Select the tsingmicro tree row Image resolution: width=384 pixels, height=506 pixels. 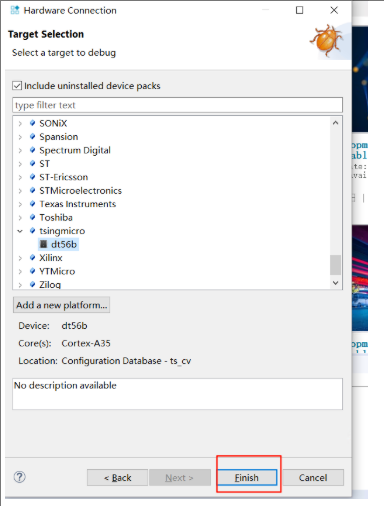click(62, 231)
